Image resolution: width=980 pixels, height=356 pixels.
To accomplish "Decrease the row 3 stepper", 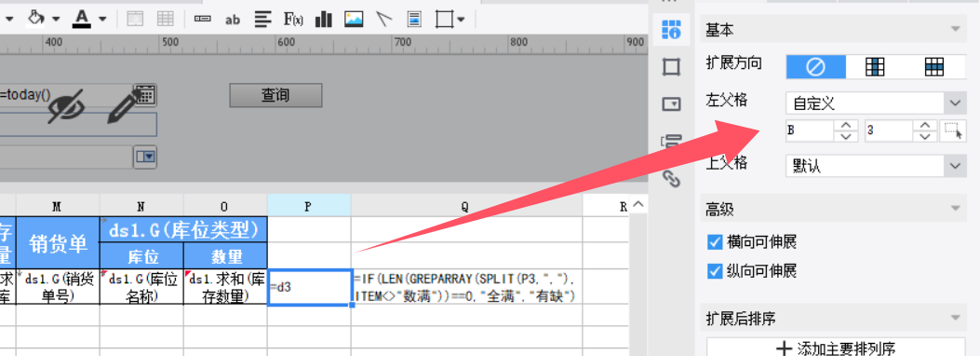I will [925, 137].
